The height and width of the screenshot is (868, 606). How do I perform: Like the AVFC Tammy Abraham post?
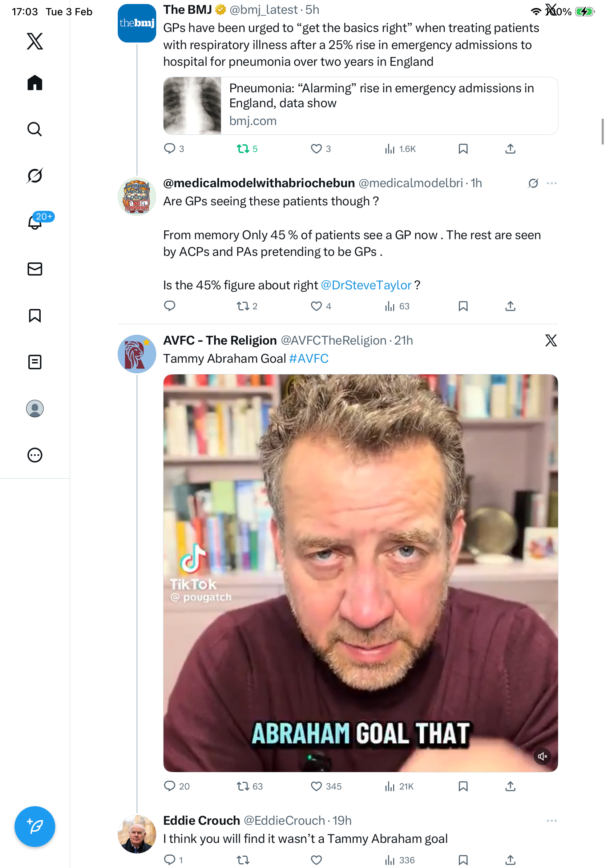[316, 786]
